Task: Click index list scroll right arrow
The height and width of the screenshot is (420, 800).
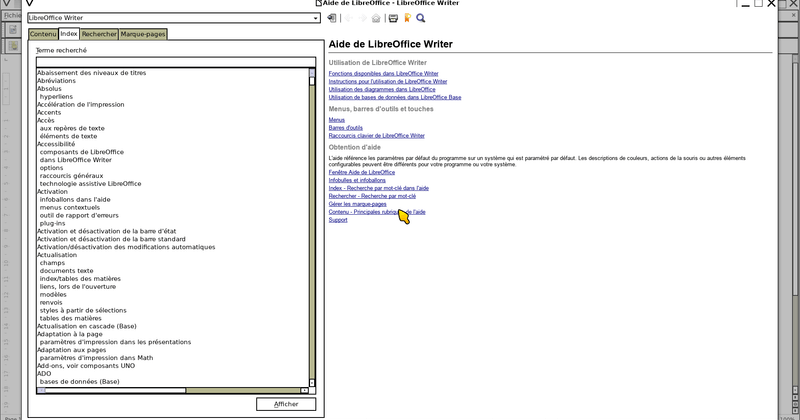Action: [x=305, y=390]
